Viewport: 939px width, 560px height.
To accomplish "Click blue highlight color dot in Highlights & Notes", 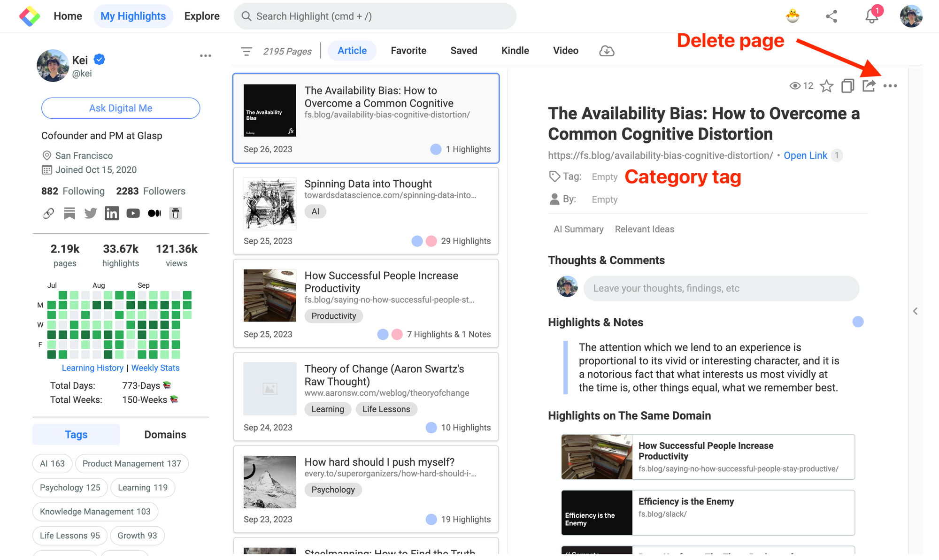I will 858,322.
